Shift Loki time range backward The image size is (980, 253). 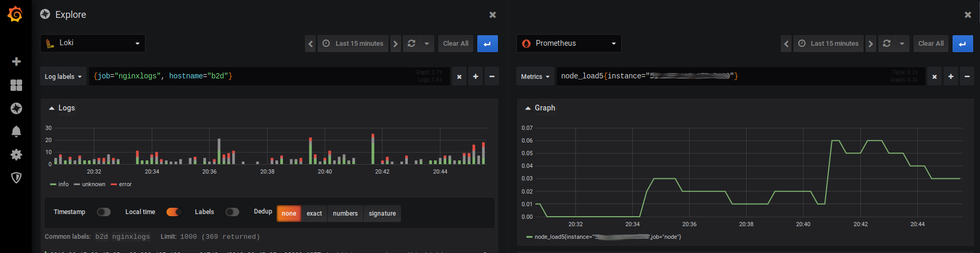[310, 44]
